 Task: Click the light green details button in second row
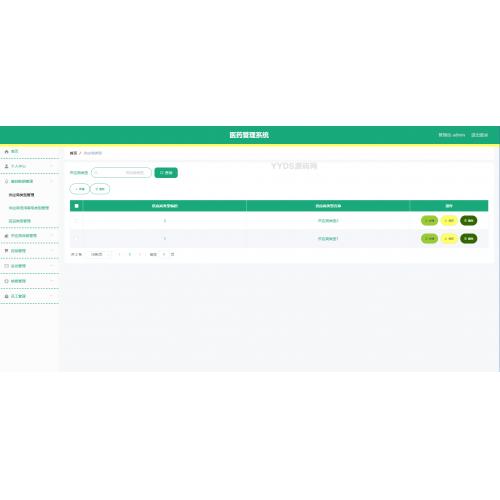(x=429, y=238)
